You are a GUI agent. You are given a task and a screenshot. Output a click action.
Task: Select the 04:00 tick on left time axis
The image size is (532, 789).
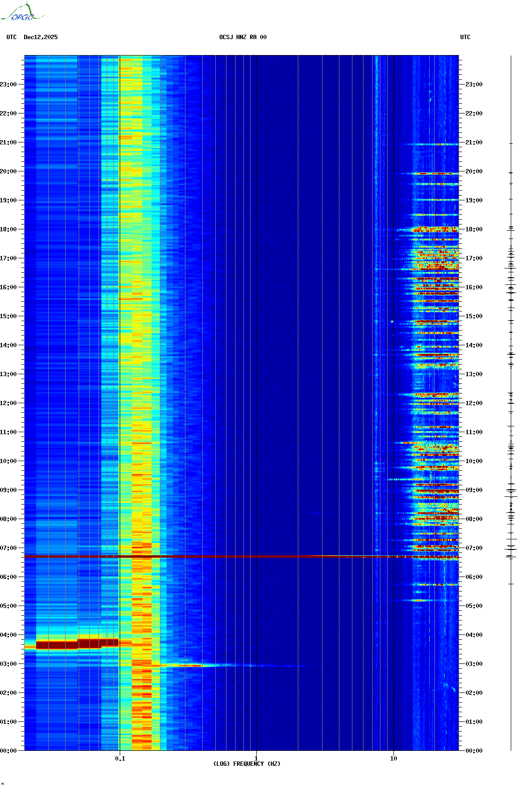tap(9, 635)
